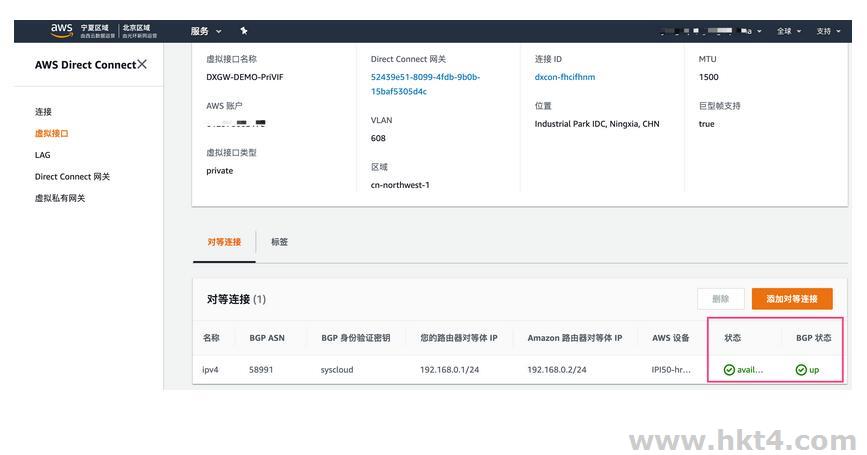Go to 连接 in sidebar
The height and width of the screenshot is (455, 867).
tap(43, 112)
